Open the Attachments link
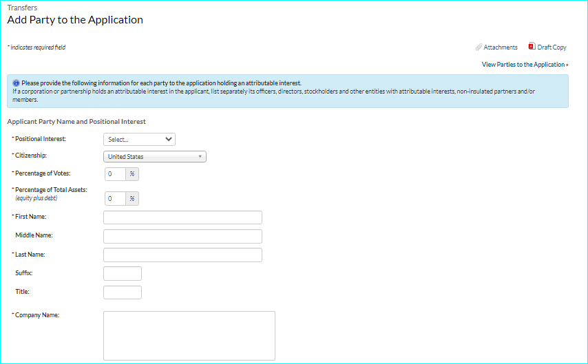The width and height of the screenshot is (588, 364). coord(501,47)
